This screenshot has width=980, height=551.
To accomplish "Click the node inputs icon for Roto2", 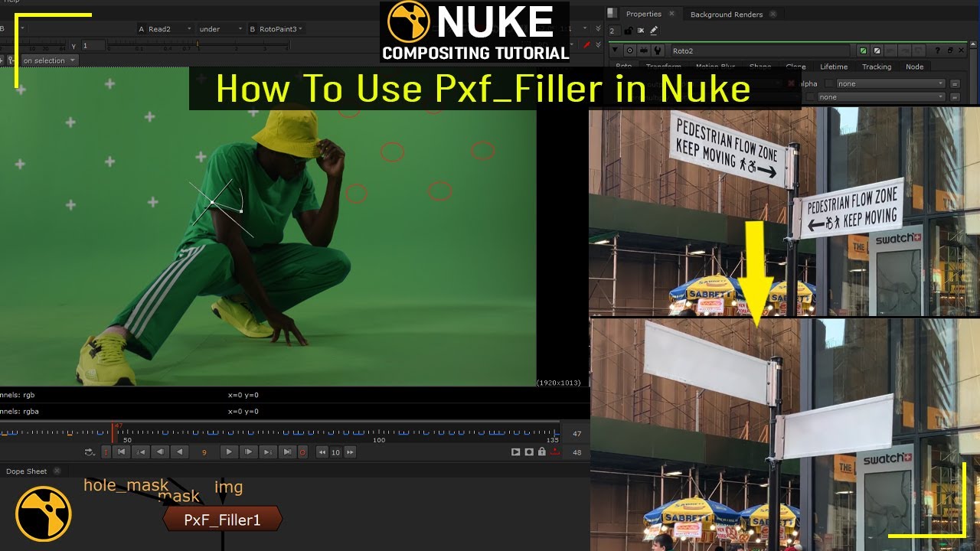I will pyautogui.click(x=644, y=51).
